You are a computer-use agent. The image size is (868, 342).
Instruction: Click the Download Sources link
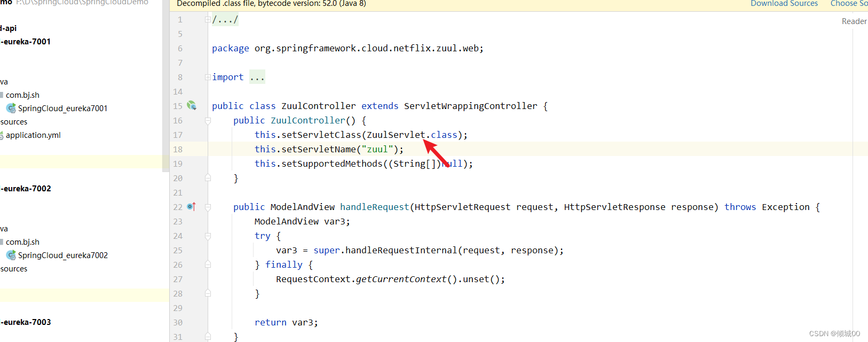(784, 4)
